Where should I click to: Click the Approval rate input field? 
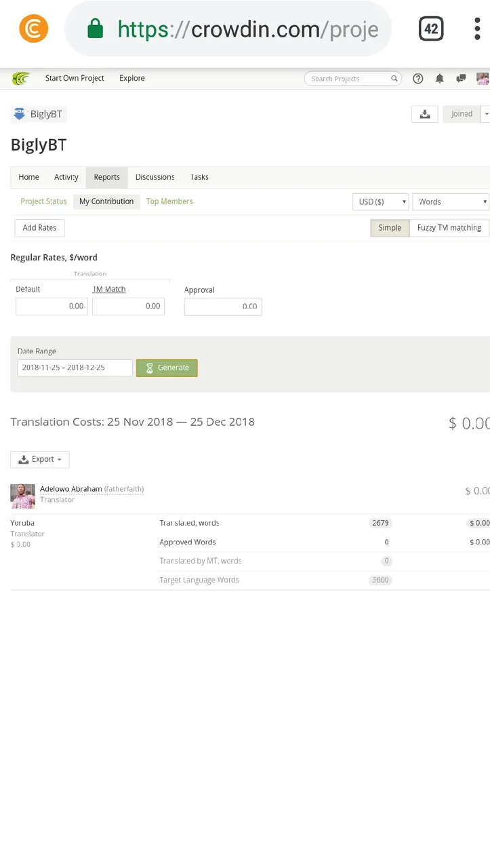tap(223, 307)
